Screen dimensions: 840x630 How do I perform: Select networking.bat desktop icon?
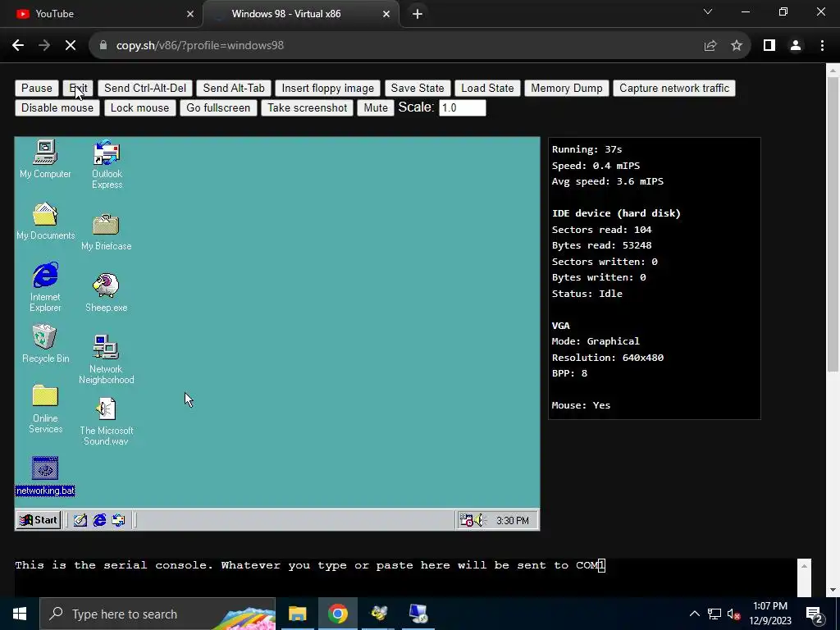tap(45, 476)
